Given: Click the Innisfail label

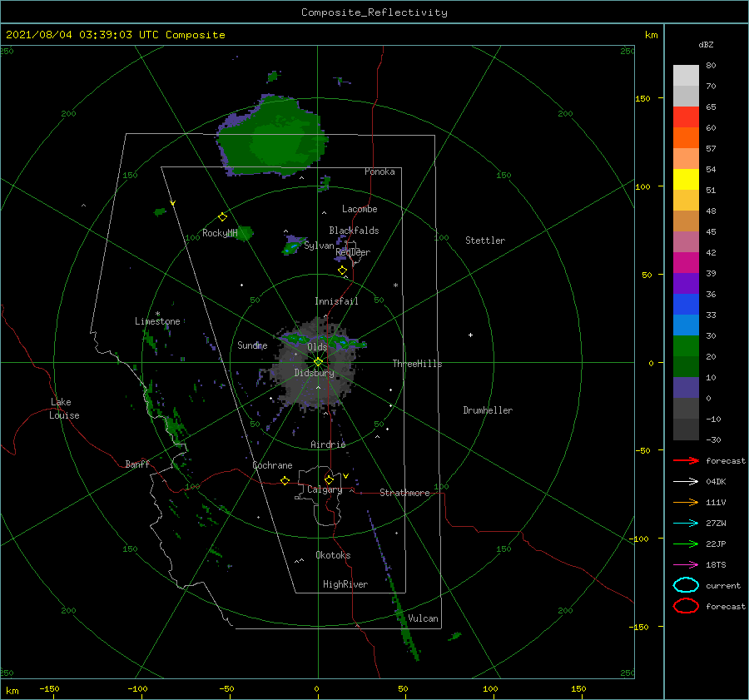Looking at the screenshot, I should pos(336,301).
